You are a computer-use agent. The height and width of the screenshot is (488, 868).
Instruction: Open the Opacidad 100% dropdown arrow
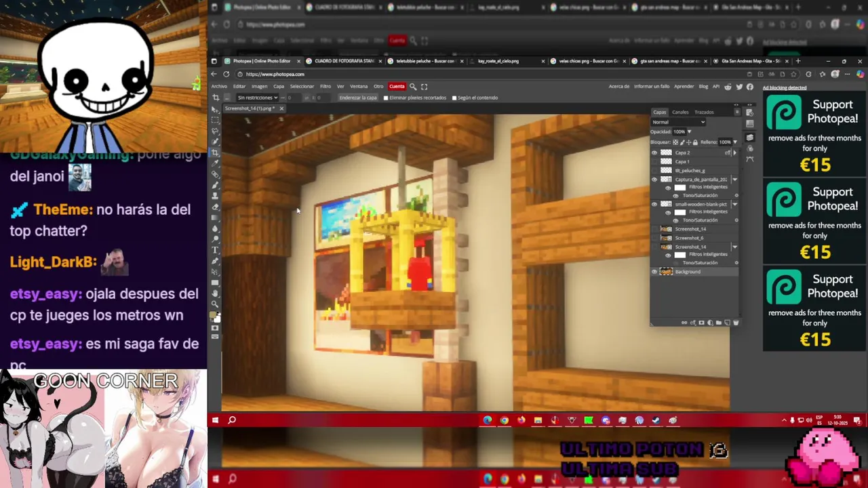690,131
